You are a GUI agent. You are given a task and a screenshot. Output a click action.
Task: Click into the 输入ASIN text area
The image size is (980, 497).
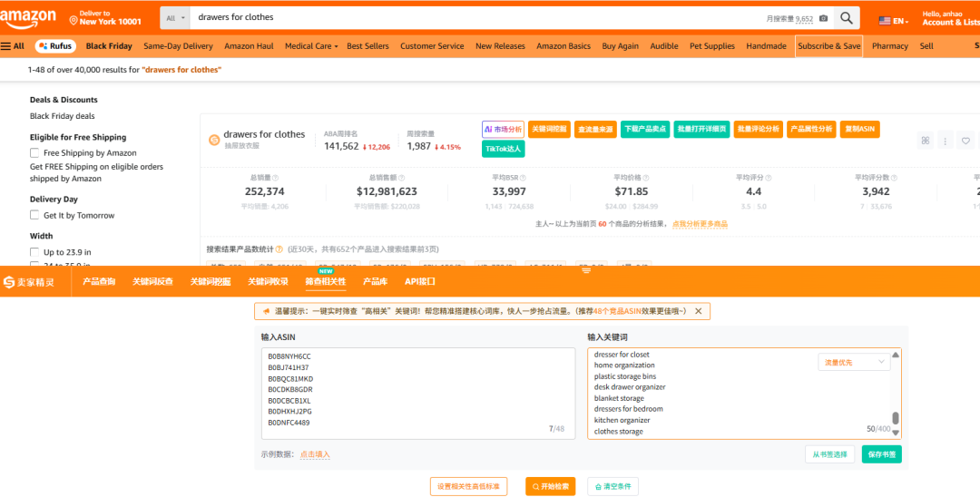(x=418, y=394)
